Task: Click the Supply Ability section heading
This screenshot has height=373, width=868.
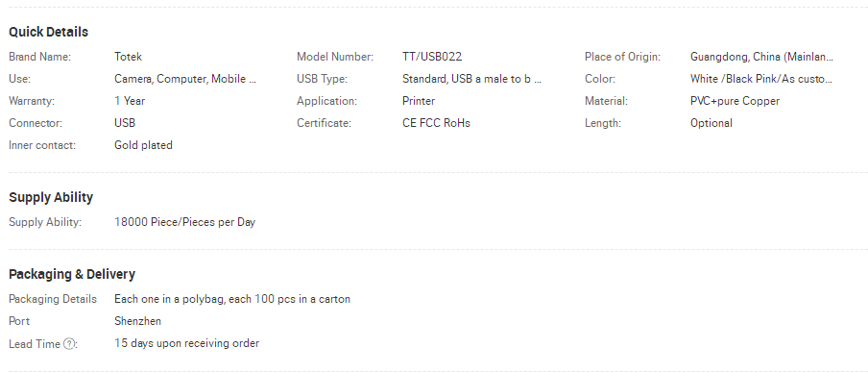Action: (51, 197)
